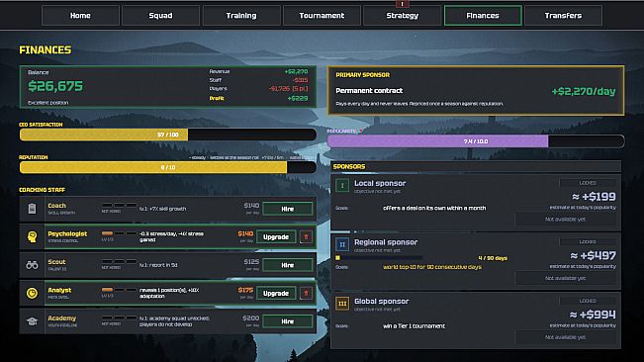
Task: Click the Psychologist head icon
Action: (x=32, y=236)
